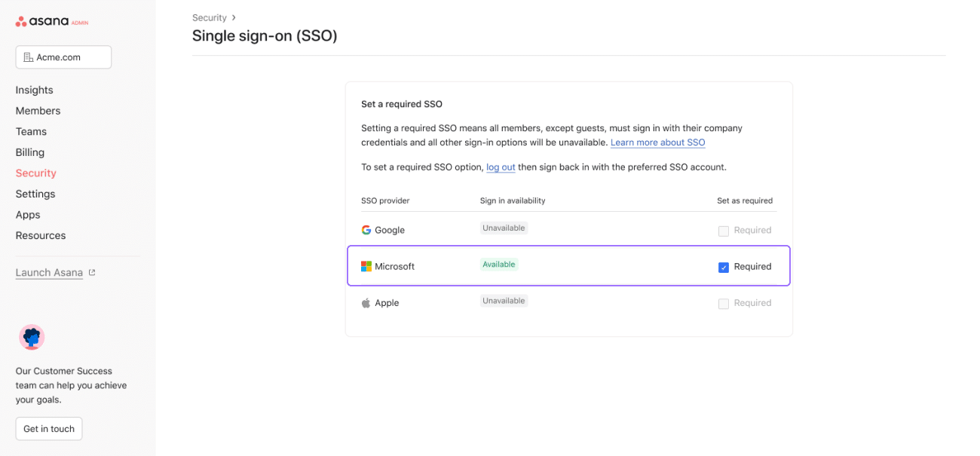This screenshot has width=980, height=456.
Task: Click the Sign in availability column header
Action: tap(513, 200)
